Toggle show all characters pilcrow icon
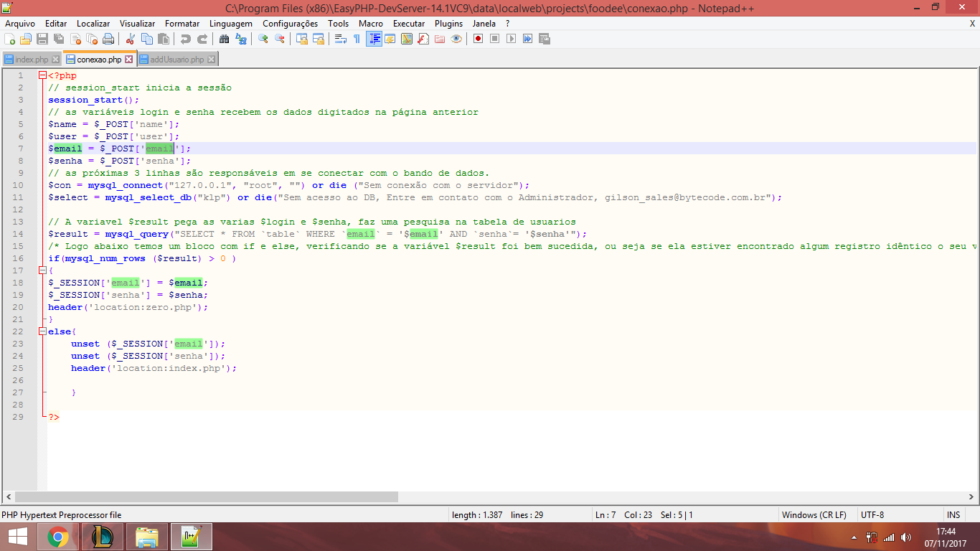Screen dimensions: 980x551 (357, 39)
